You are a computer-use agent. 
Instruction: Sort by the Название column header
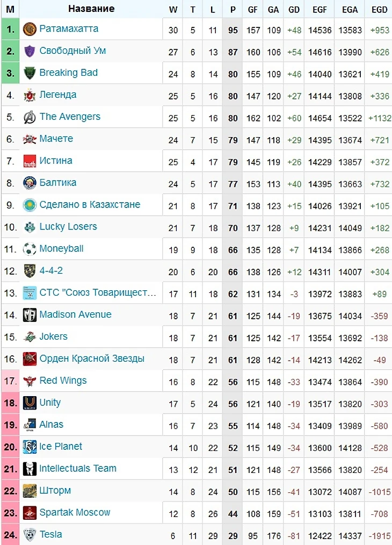coord(91,9)
